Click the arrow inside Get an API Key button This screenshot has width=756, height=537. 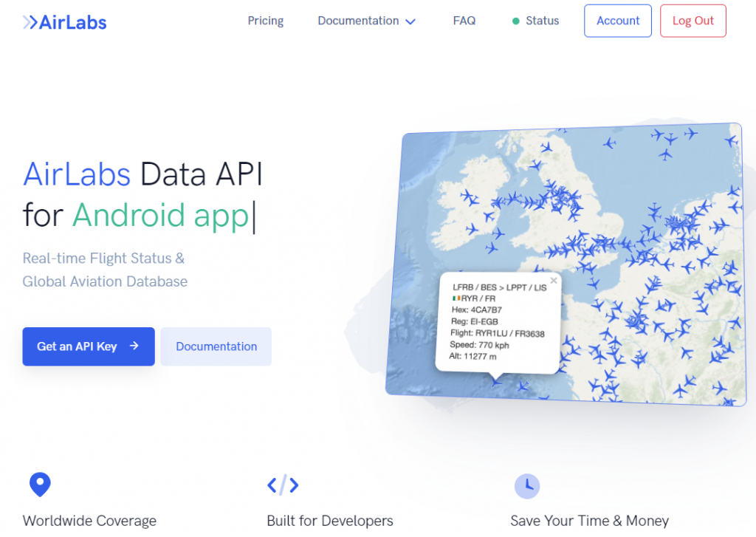point(133,346)
